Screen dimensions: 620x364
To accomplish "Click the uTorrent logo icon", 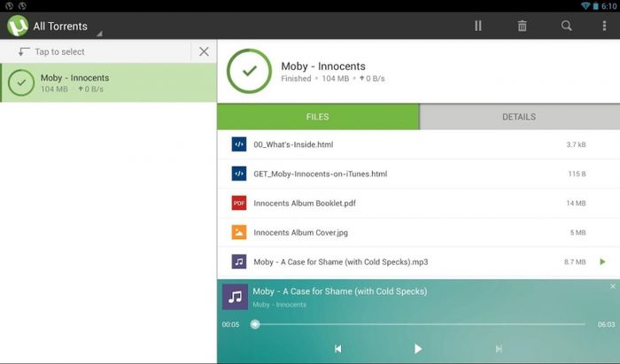I will [18, 26].
